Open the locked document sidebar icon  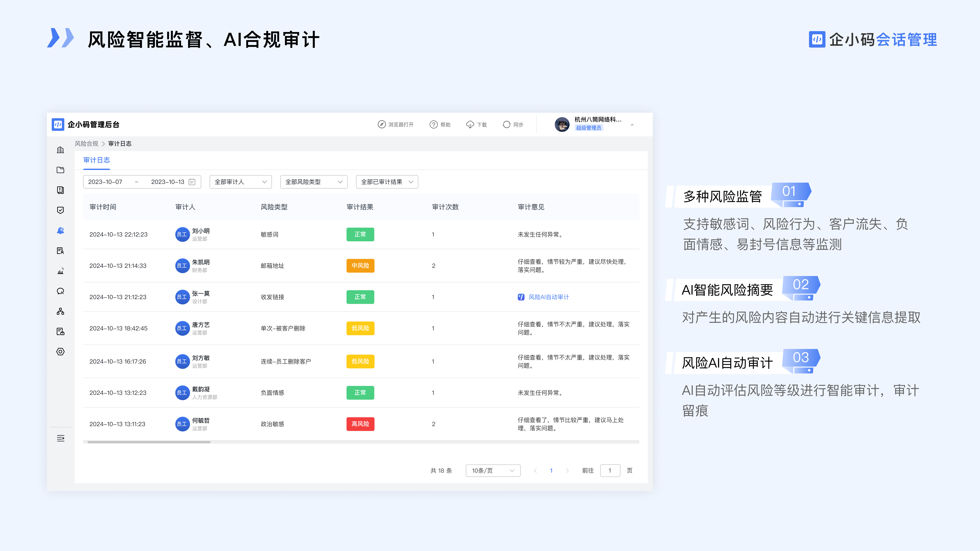click(x=61, y=332)
